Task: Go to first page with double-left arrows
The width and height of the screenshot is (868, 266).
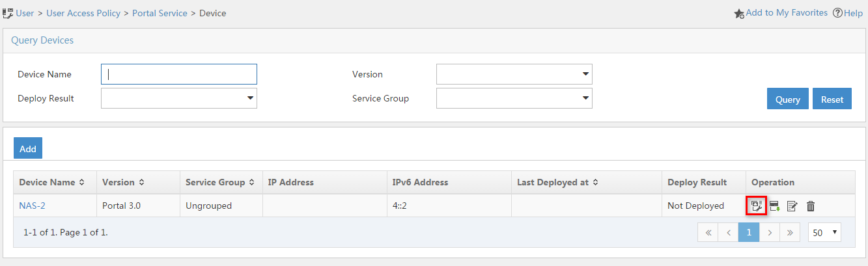Action: (708, 232)
